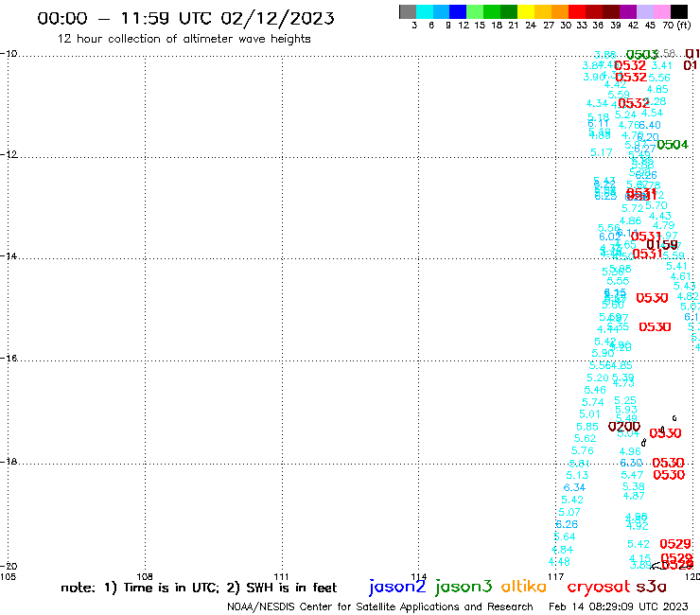Click timestamp 'Feb 14 08:29:09 UTC 2023'
The image size is (700, 615).
pyautogui.click(x=619, y=606)
